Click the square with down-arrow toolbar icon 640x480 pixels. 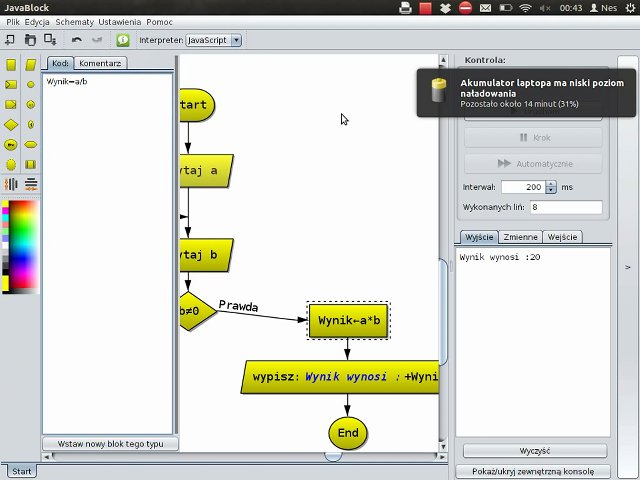tap(50, 40)
